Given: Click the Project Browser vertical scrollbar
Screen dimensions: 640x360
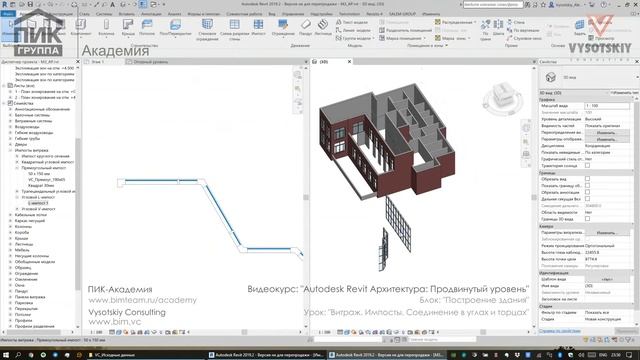Looking at the screenshot, I should coord(78,213).
